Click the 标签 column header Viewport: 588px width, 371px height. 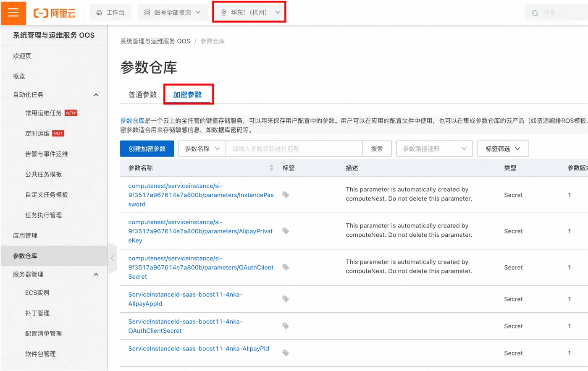(289, 168)
